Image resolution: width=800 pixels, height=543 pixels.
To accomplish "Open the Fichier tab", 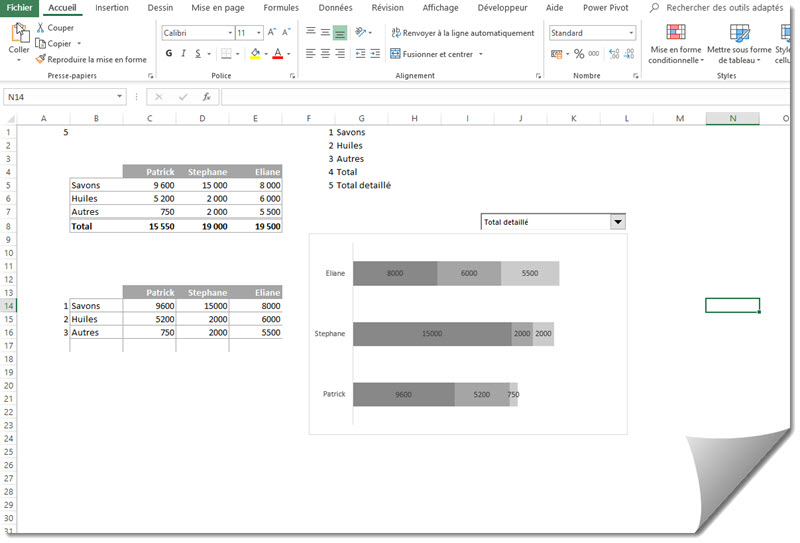I will (19, 8).
